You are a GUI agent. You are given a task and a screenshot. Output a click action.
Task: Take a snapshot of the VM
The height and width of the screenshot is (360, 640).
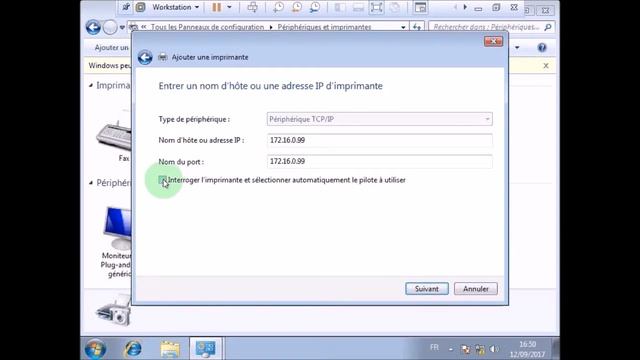278,7
